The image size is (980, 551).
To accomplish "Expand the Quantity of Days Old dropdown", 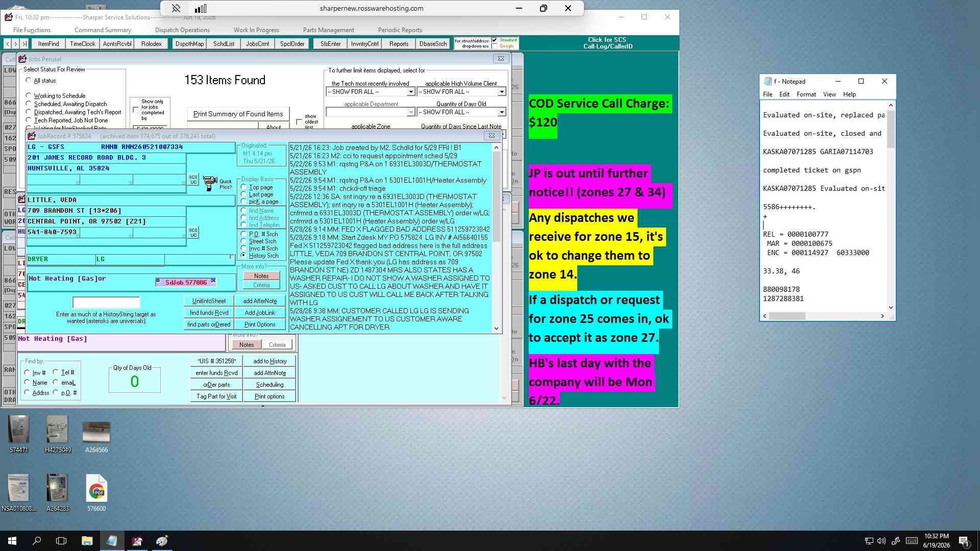I will pyautogui.click(x=501, y=112).
